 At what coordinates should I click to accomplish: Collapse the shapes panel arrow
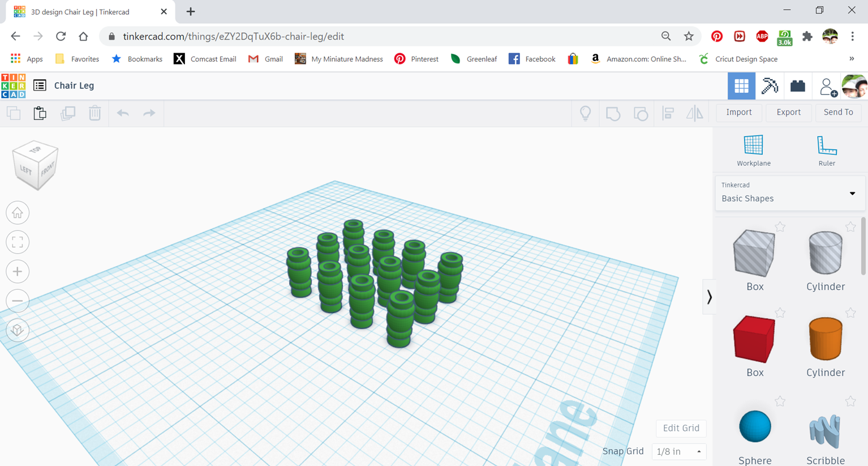point(709,297)
